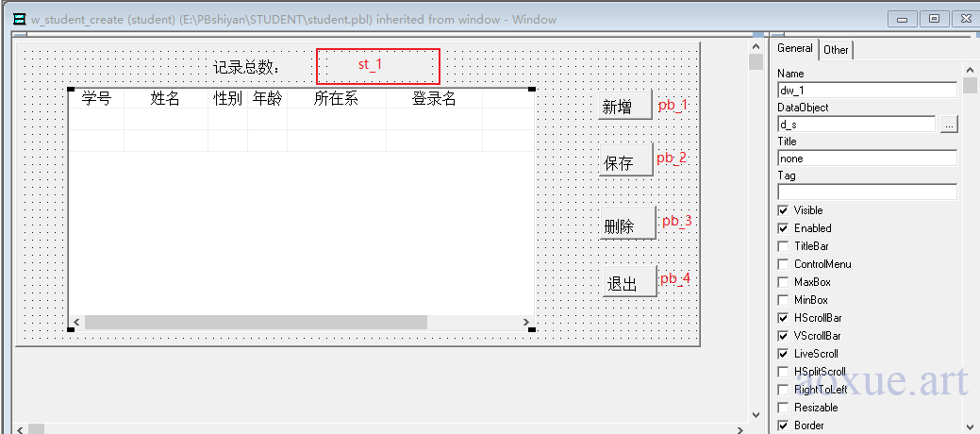Click the layout pane bottom left scroll arrow
The height and width of the screenshot is (434, 980).
[20, 429]
